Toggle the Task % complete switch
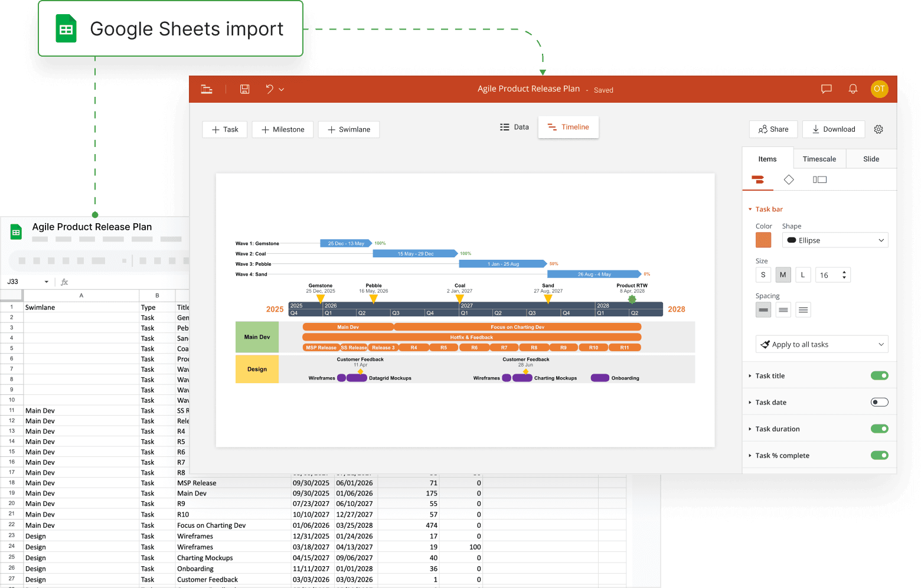 880,455
